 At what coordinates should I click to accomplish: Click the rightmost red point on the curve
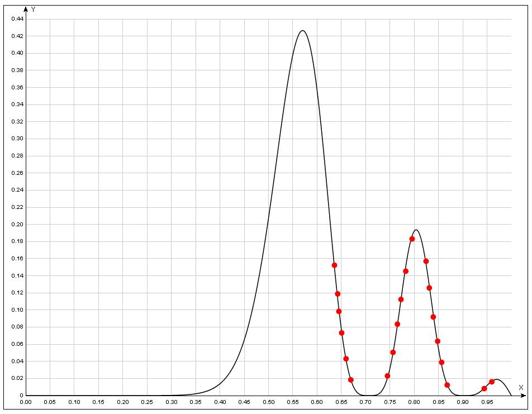click(492, 382)
